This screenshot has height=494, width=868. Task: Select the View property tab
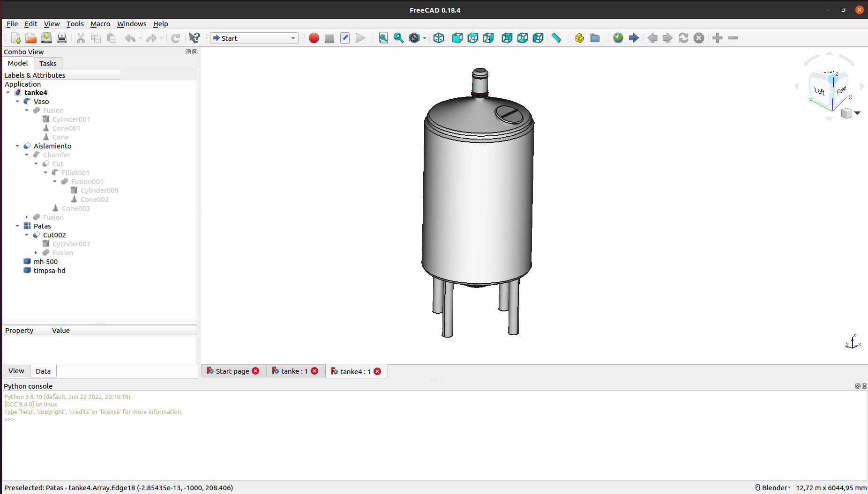point(16,371)
